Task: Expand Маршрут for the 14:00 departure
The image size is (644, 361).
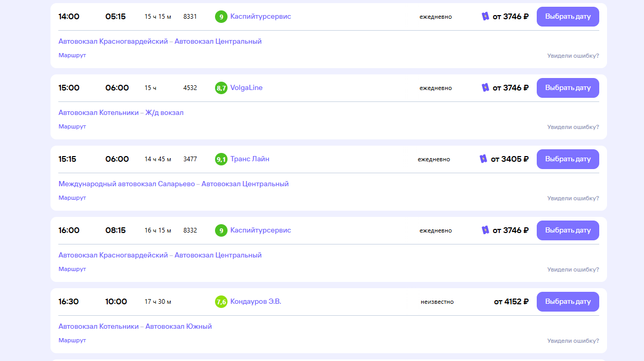Action: [x=72, y=55]
